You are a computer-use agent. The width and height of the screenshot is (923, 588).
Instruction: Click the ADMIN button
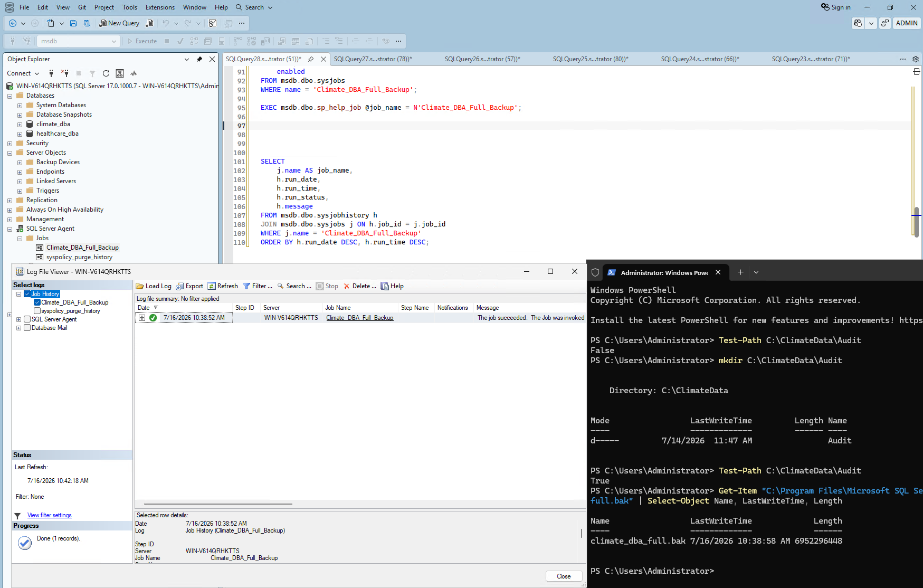tap(907, 23)
